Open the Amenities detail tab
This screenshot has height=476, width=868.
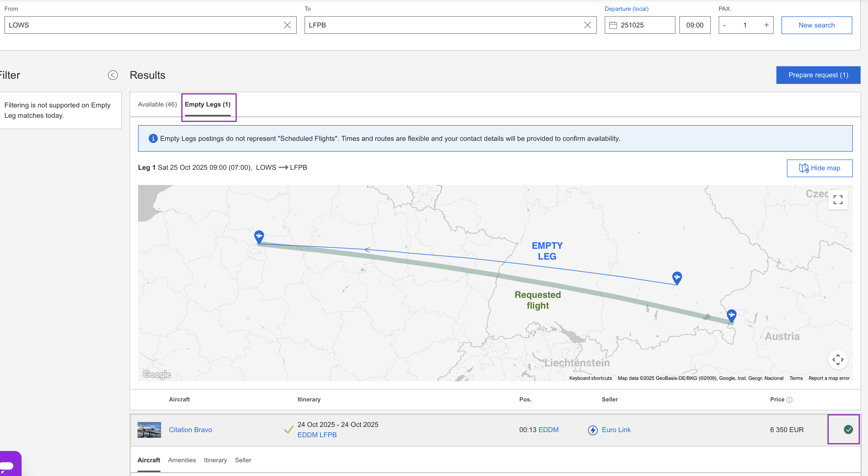click(182, 460)
